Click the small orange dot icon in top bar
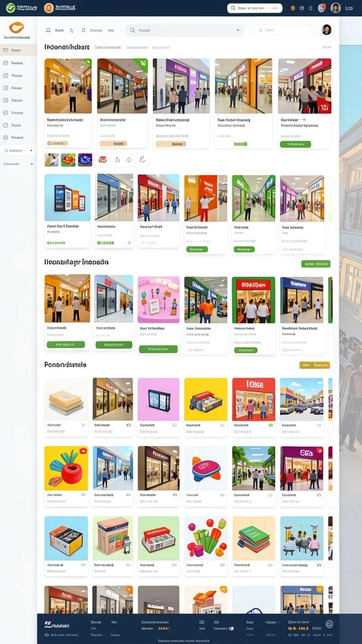Screen dimensions: 362x644 [x=293, y=8]
